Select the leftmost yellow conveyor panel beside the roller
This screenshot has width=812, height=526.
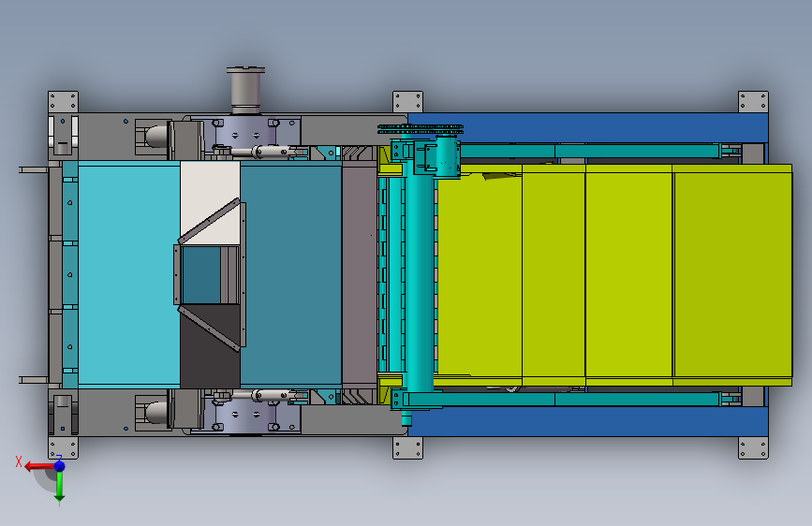(x=479, y=275)
